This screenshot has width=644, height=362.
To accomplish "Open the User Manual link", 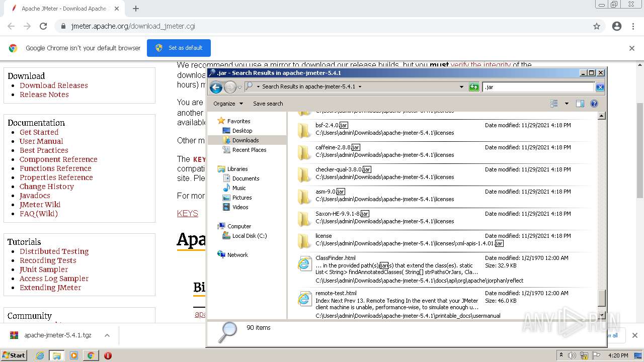I will [x=41, y=141].
